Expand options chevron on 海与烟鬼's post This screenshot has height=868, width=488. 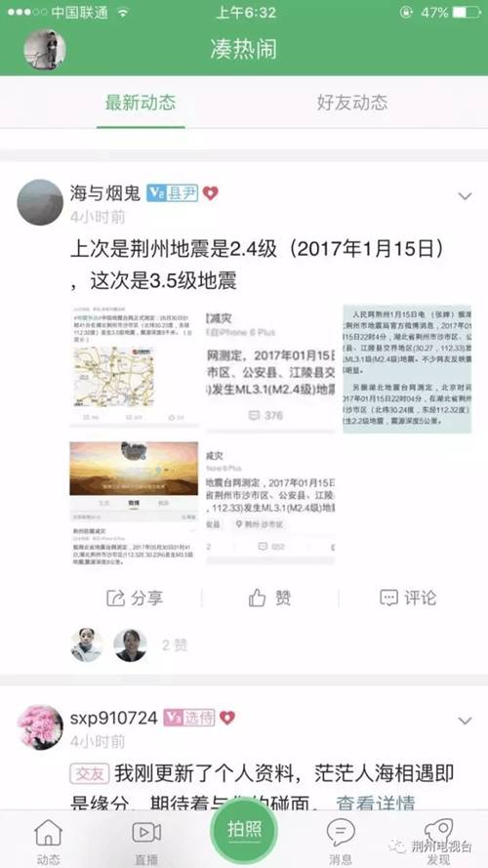coord(466,196)
